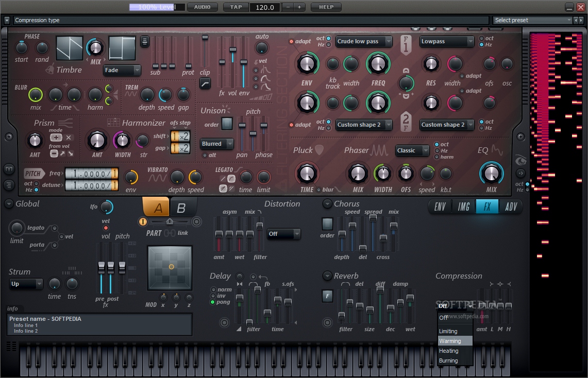Choose Burning compression type
This screenshot has height=378, width=588.
455,360
